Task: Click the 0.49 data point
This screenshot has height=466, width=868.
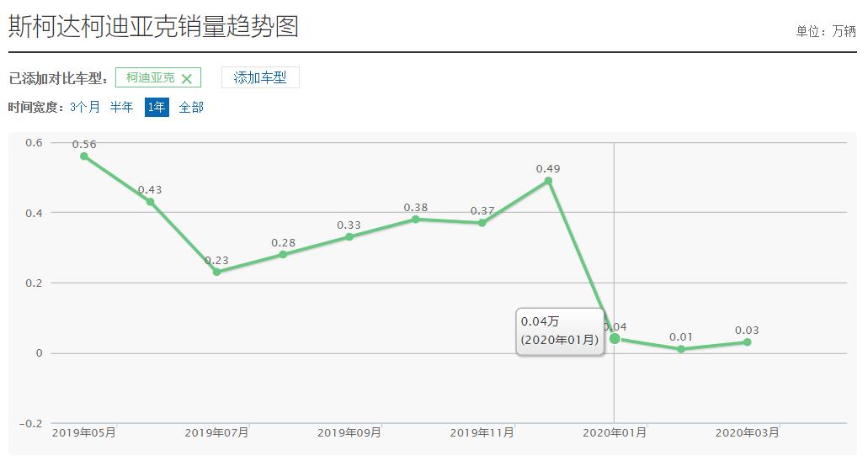Action: (548, 181)
